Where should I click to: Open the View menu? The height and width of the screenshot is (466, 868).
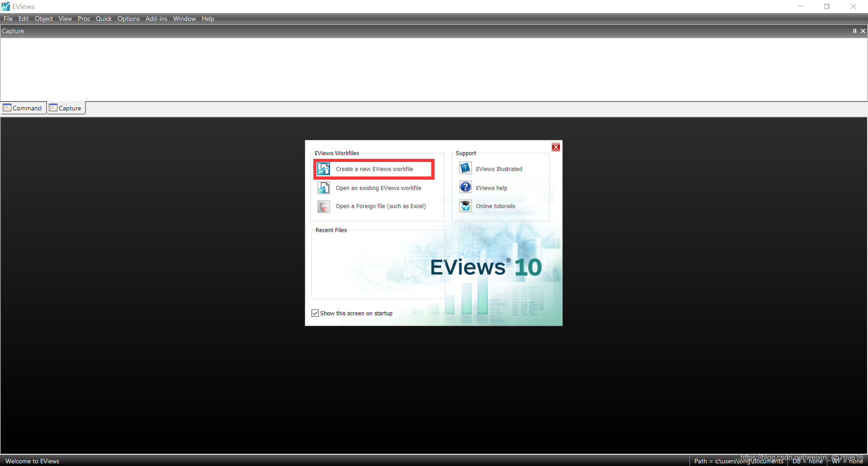65,19
